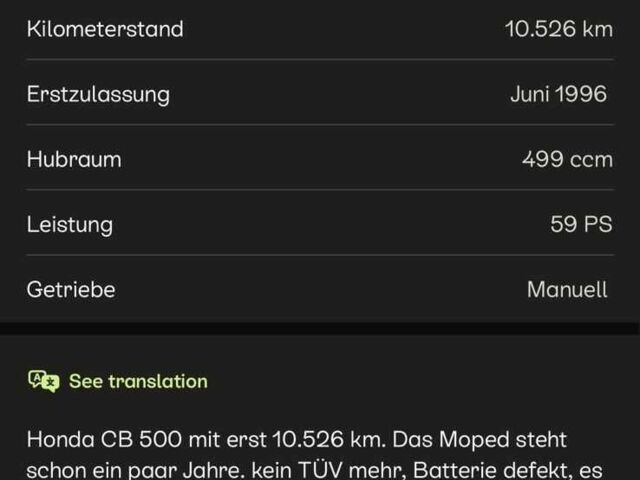Click the 59 PS power value
Screen dimensions: 640x480
581,224
